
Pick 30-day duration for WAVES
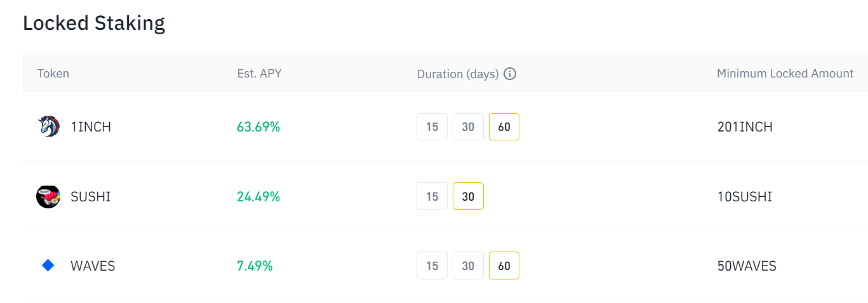pyautogui.click(x=468, y=266)
